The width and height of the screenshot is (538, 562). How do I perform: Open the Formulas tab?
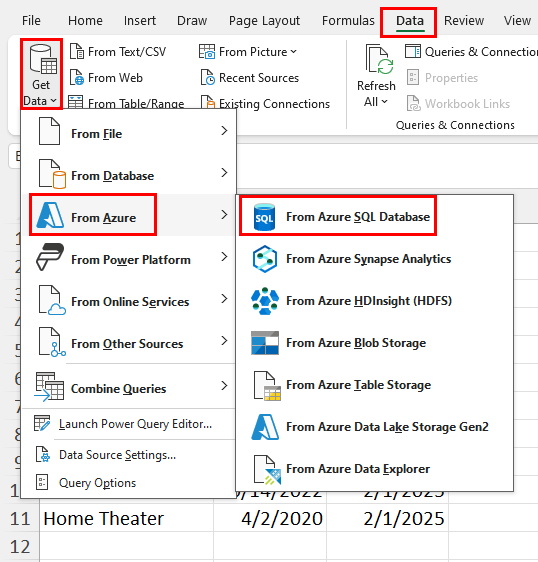pos(348,21)
